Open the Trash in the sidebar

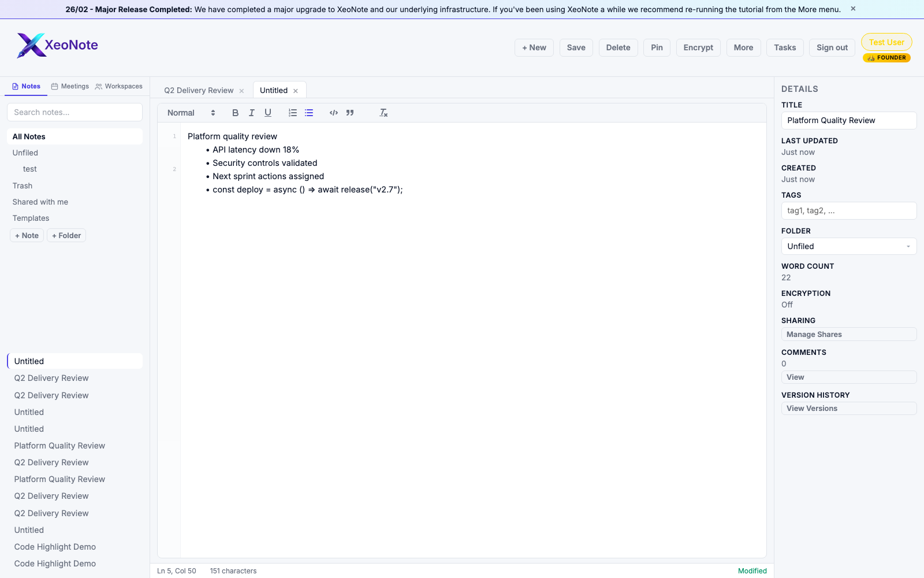(23, 186)
